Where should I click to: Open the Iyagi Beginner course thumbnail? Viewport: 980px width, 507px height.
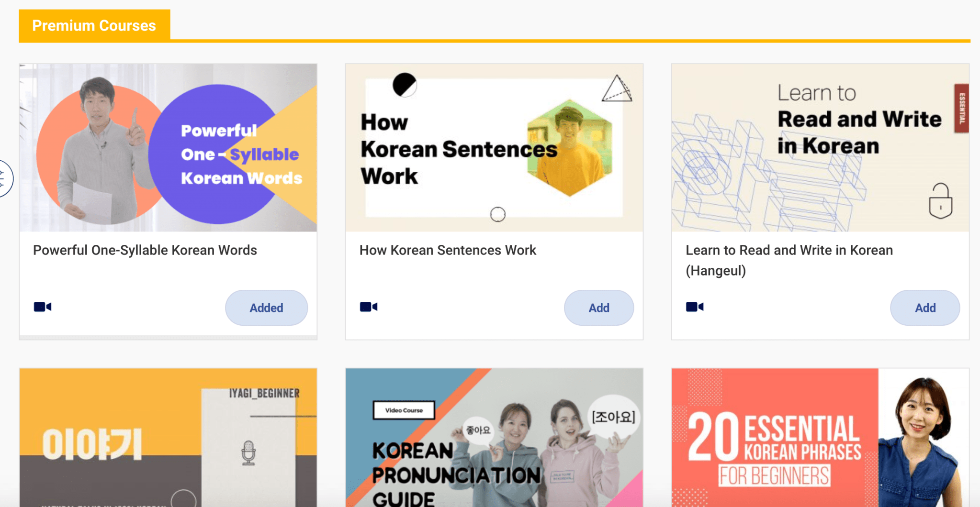click(x=168, y=437)
